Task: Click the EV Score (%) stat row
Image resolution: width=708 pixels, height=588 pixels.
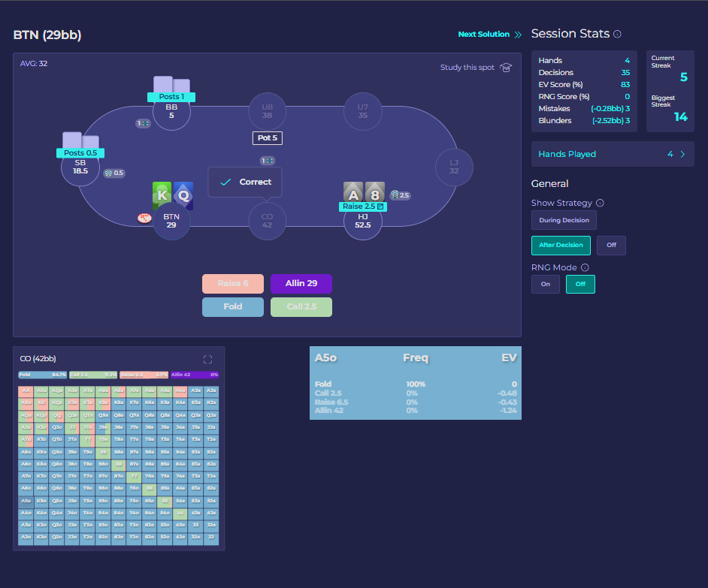Action: (x=584, y=85)
